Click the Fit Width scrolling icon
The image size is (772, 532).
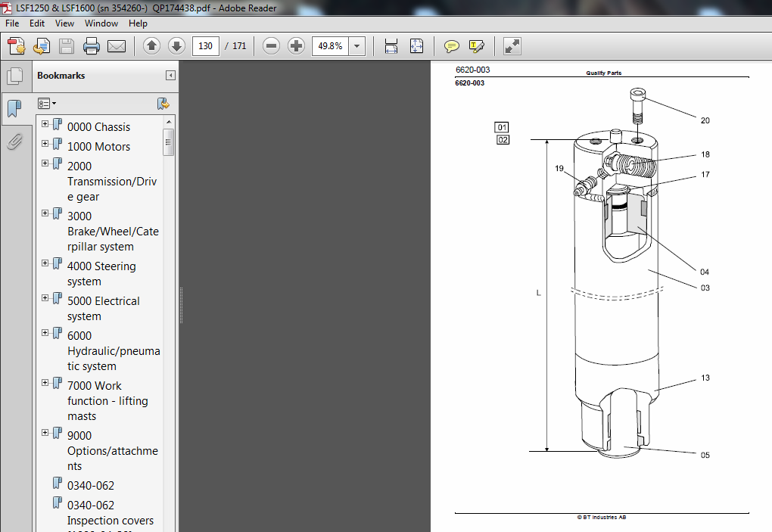(391, 46)
